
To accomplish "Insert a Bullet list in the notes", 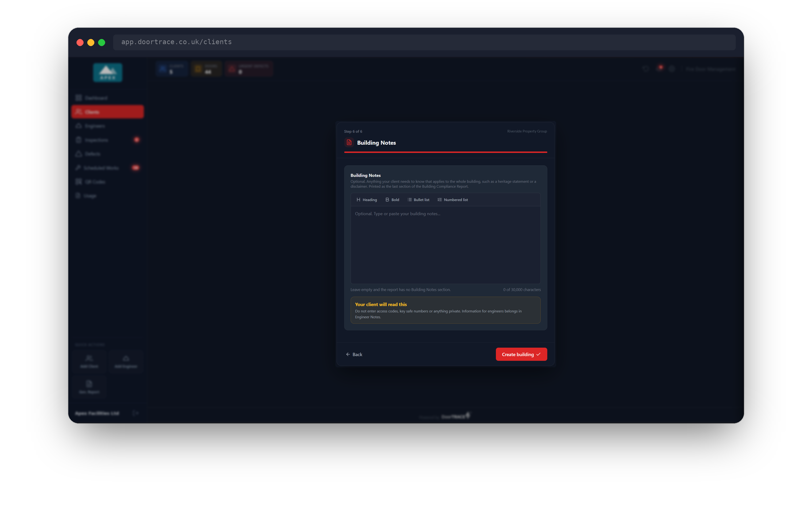I will (x=418, y=200).
